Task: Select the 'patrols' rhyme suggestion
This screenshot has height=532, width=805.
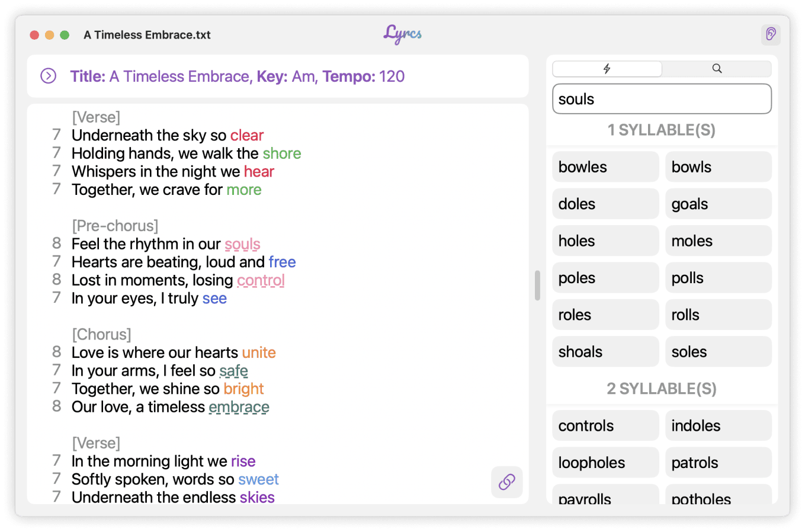Action: pyautogui.click(x=718, y=463)
